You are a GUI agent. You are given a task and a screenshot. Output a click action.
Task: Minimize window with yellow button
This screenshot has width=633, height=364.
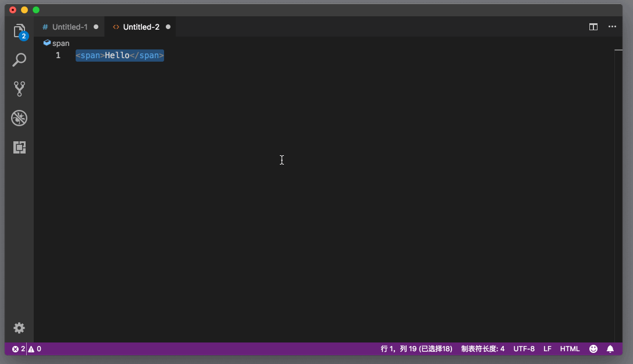(x=24, y=10)
